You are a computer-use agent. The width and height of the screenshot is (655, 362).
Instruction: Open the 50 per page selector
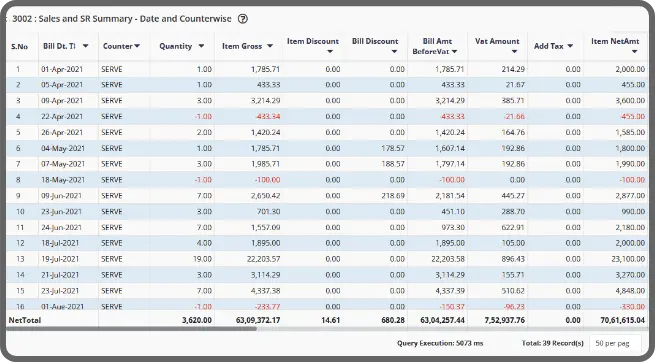click(x=615, y=343)
